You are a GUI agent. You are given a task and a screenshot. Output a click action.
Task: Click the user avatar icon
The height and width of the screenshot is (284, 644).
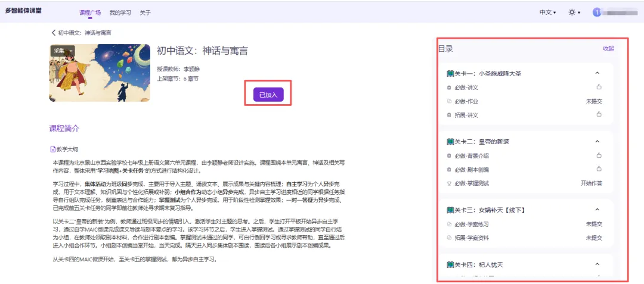[x=597, y=13]
